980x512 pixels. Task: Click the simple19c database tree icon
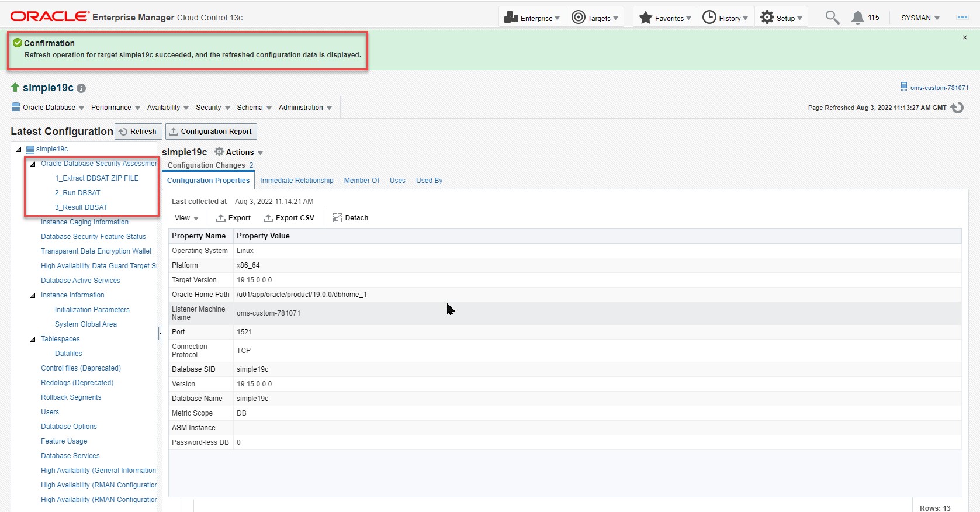[30, 149]
